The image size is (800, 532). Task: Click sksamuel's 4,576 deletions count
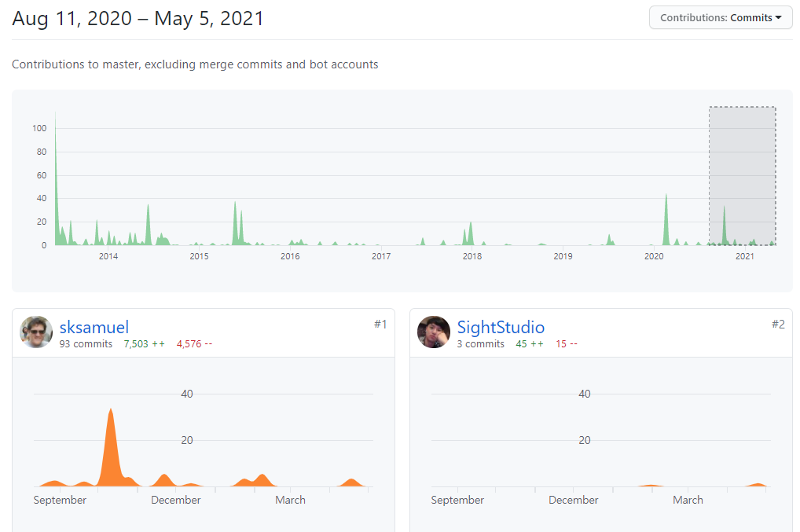(194, 344)
